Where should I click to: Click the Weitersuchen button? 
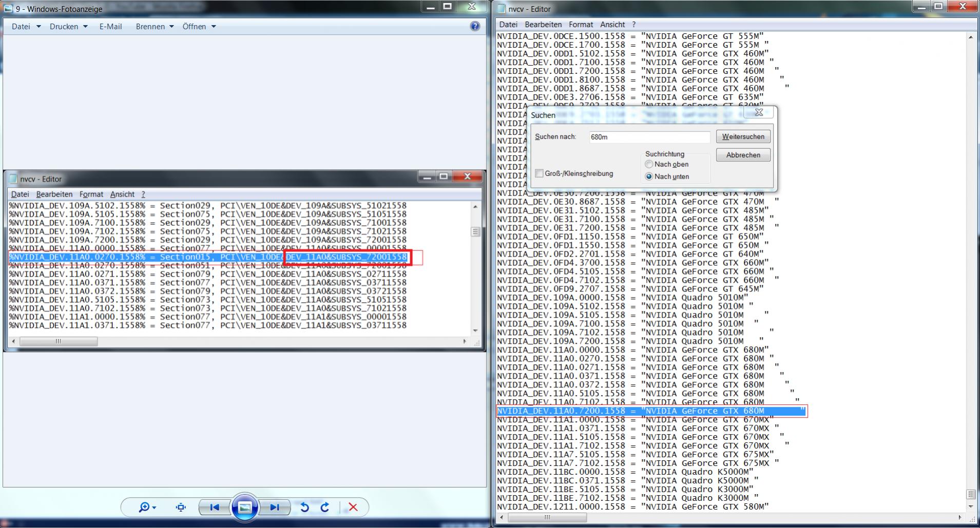[x=743, y=136]
